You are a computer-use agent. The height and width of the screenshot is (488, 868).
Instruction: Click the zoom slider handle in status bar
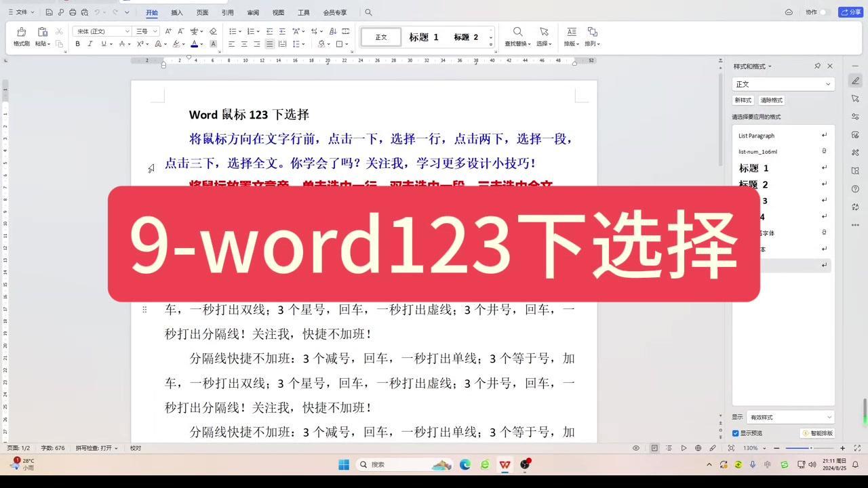tap(810, 448)
